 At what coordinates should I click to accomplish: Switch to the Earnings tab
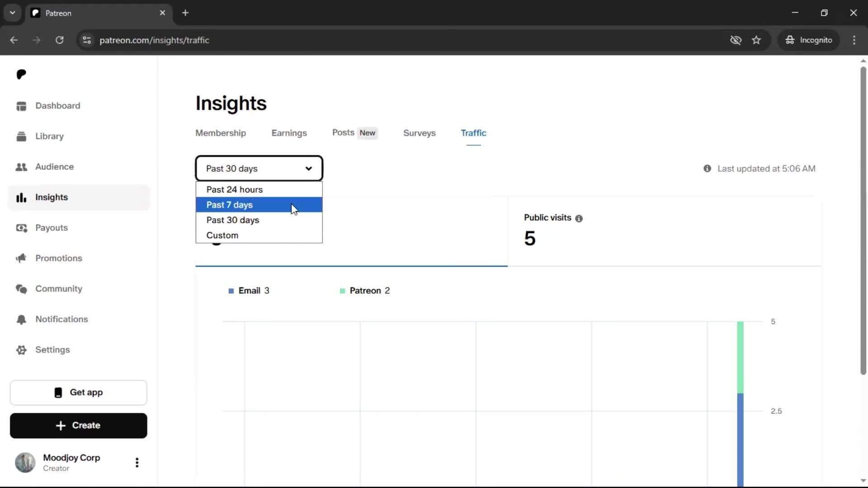(289, 133)
